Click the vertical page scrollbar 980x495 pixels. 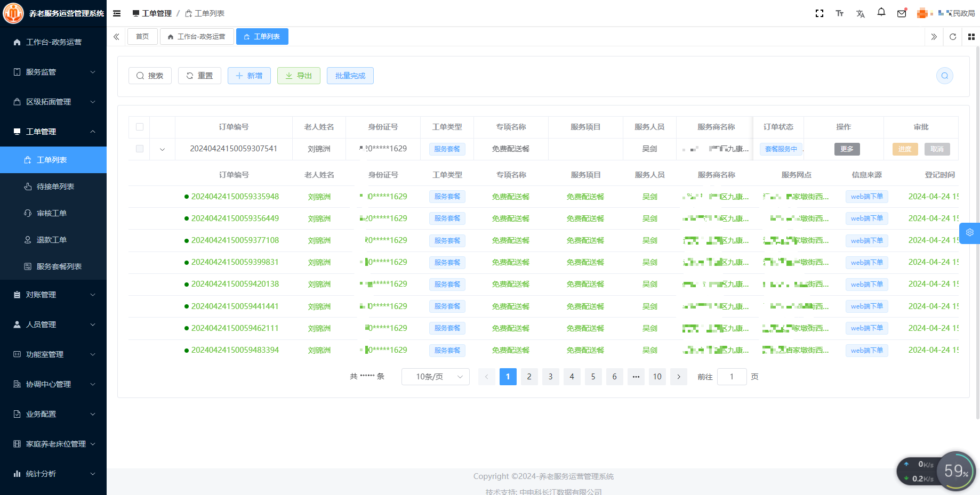tap(977, 232)
